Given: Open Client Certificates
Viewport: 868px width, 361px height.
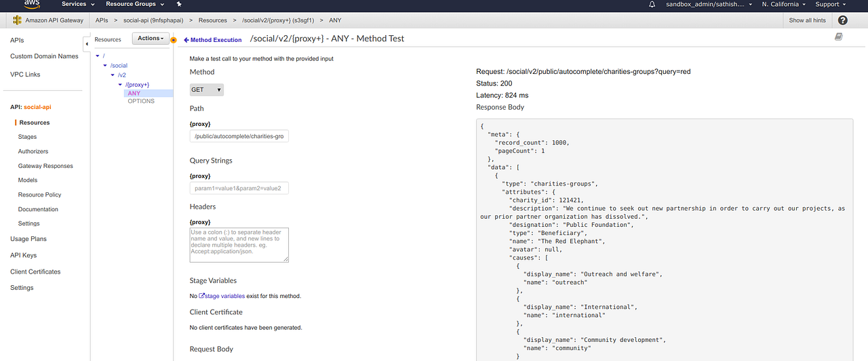Looking at the screenshot, I should (x=35, y=272).
